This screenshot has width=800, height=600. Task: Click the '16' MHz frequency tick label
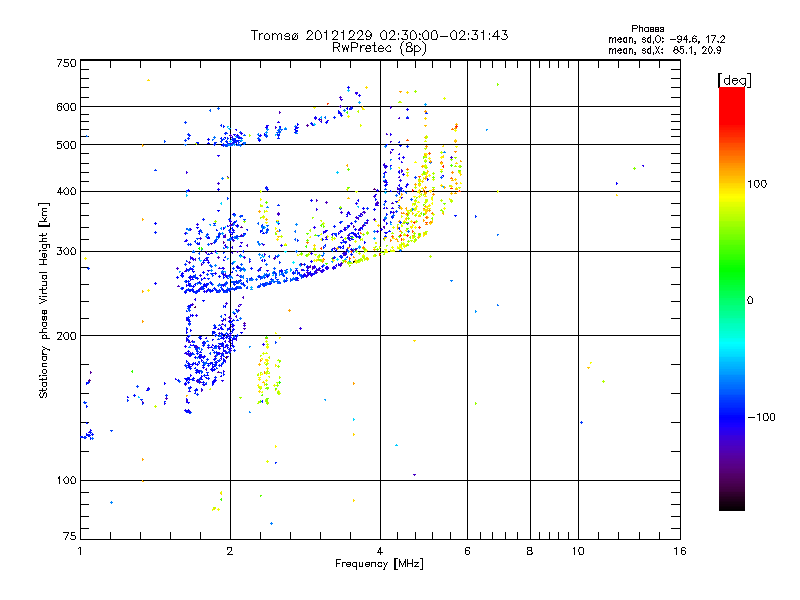point(680,552)
